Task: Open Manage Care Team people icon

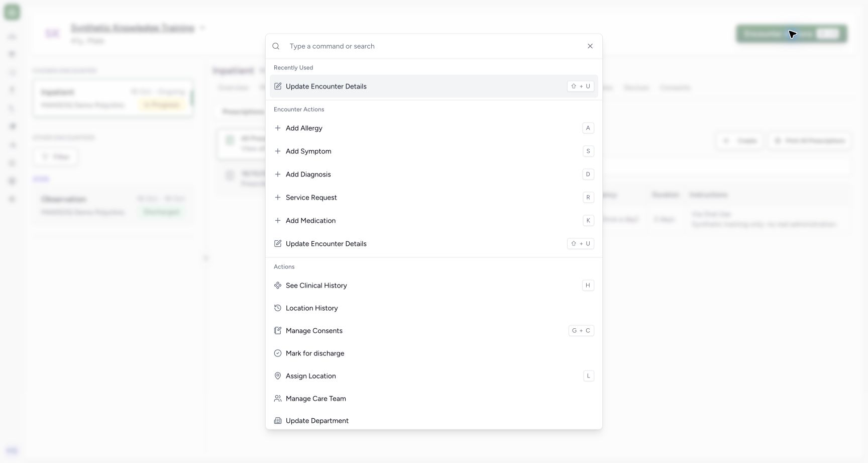Action: pos(278,399)
